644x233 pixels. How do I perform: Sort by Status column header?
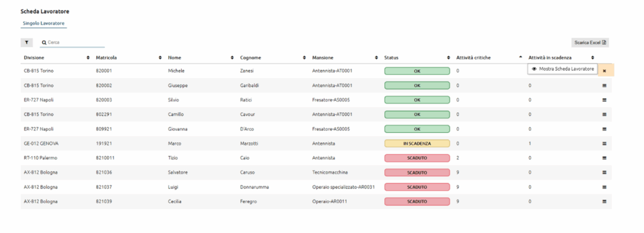[391, 57]
